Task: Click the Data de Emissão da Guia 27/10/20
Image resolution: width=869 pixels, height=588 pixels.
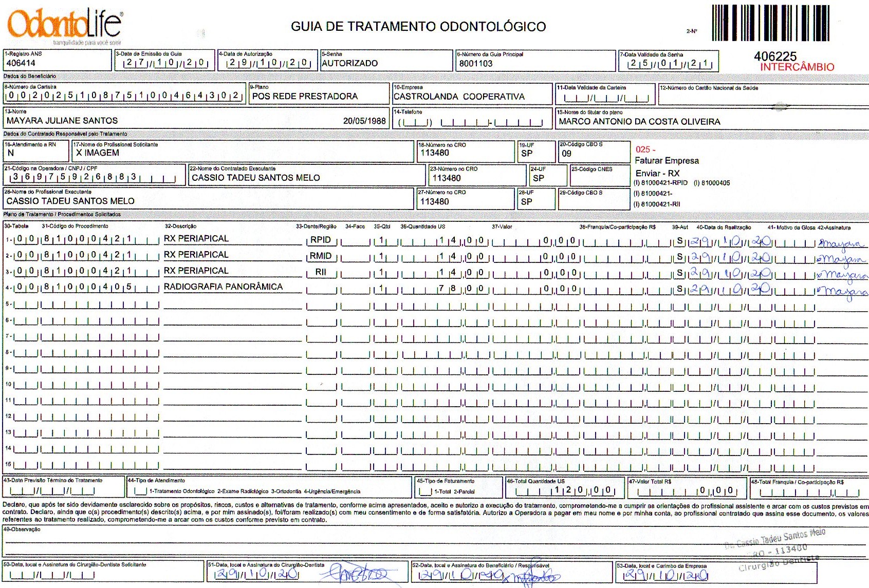Action: click(165, 63)
